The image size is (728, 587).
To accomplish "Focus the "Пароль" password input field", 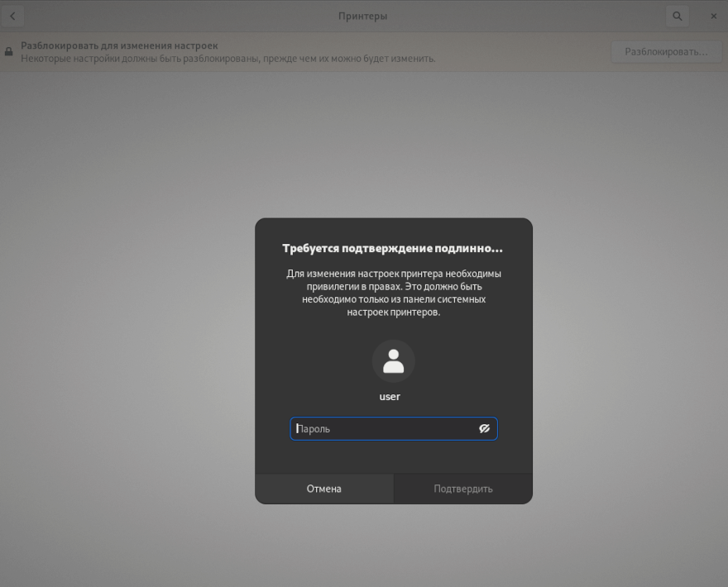I will [385, 428].
